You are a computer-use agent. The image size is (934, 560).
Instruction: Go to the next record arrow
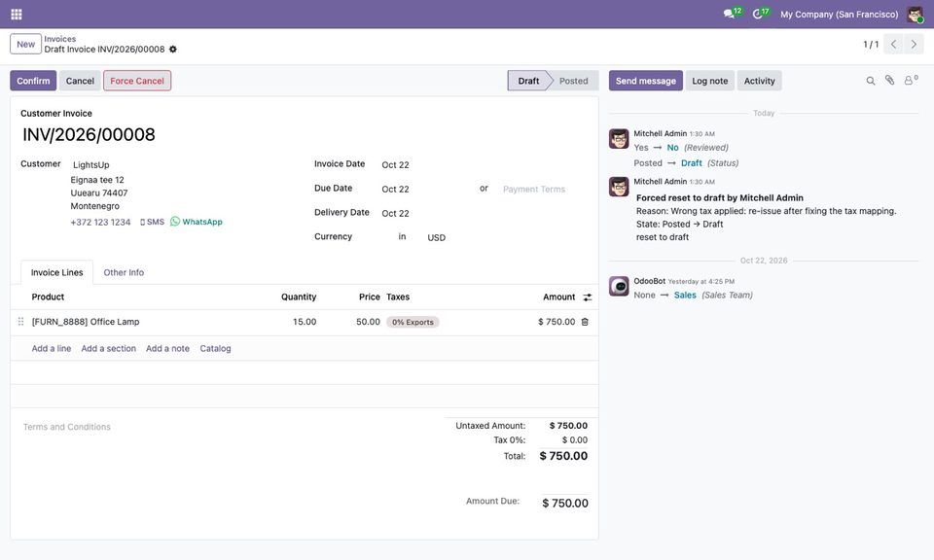click(914, 44)
